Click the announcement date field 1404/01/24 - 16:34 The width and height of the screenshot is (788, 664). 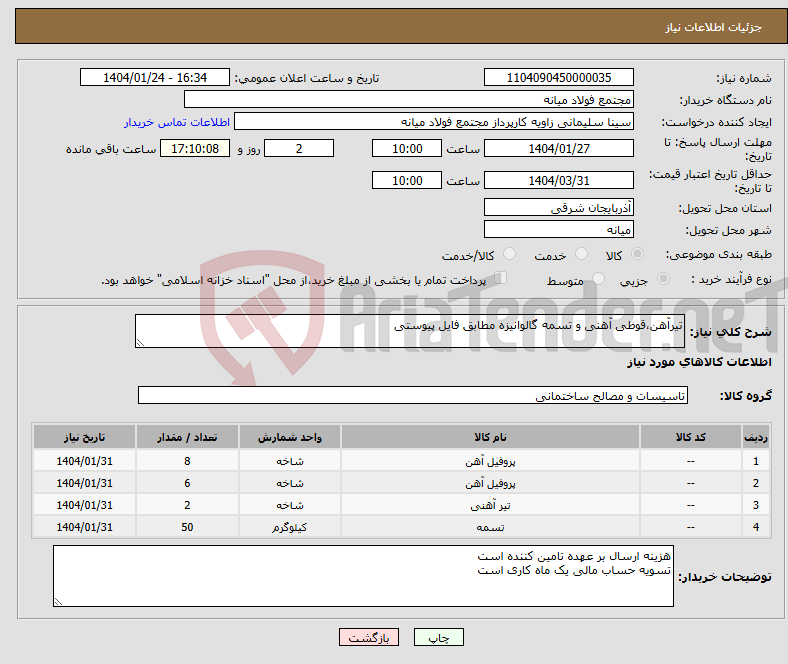coord(155,77)
